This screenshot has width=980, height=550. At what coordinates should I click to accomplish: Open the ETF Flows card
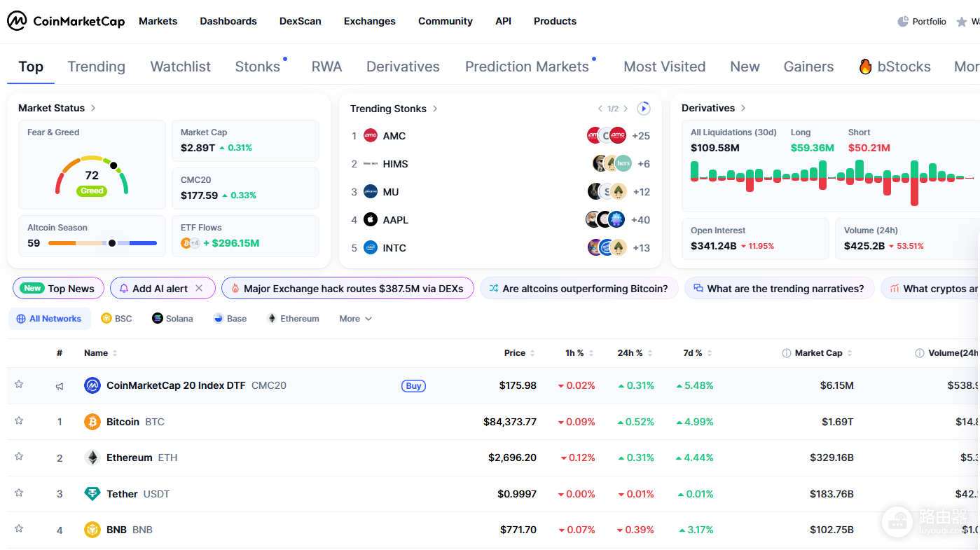245,236
